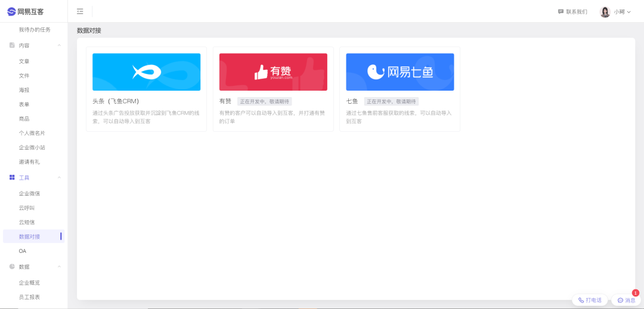This screenshot has height=309, width=644.
Task: Click the 联系我们 chat icon
Action: coord(561,11)
